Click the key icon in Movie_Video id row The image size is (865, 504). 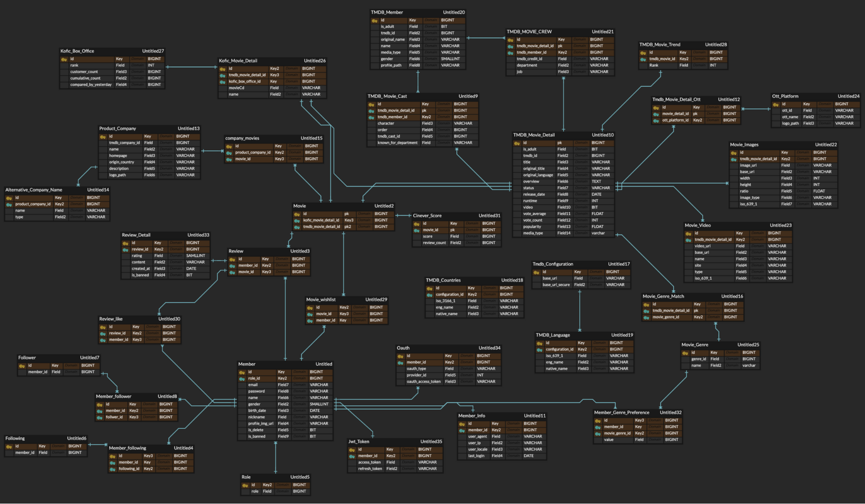(x=688, y=234)
